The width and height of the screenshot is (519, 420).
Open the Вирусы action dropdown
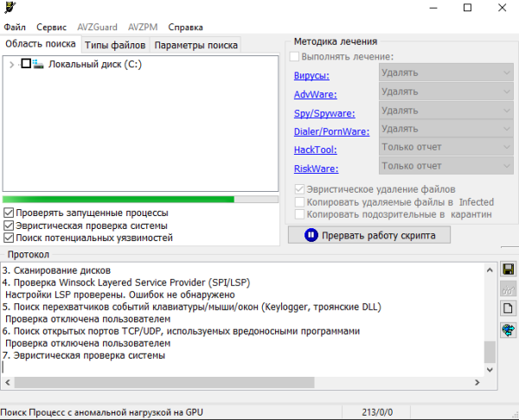(x=445, y=73)
